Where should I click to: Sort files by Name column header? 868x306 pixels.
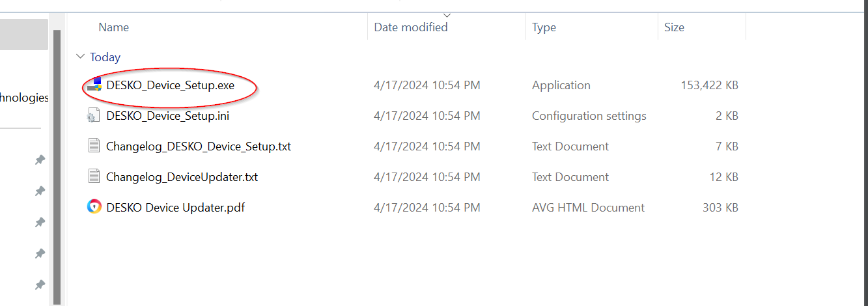(113, 27)
